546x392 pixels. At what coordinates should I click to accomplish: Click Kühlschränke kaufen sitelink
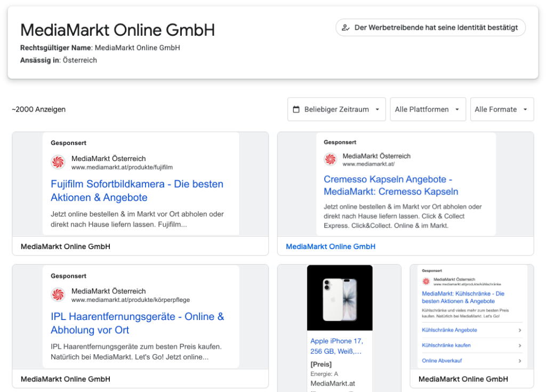pos(446,345)
